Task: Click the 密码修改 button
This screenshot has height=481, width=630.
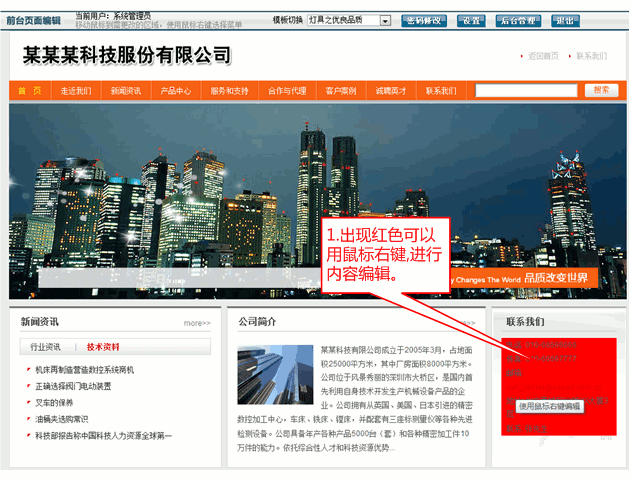Action: 425,20
